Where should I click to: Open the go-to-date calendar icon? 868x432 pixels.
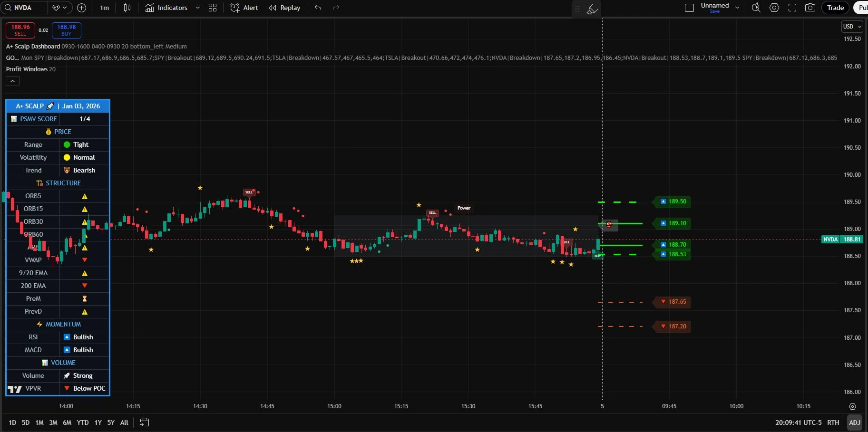pyautogui.click(x=145, y=422)
